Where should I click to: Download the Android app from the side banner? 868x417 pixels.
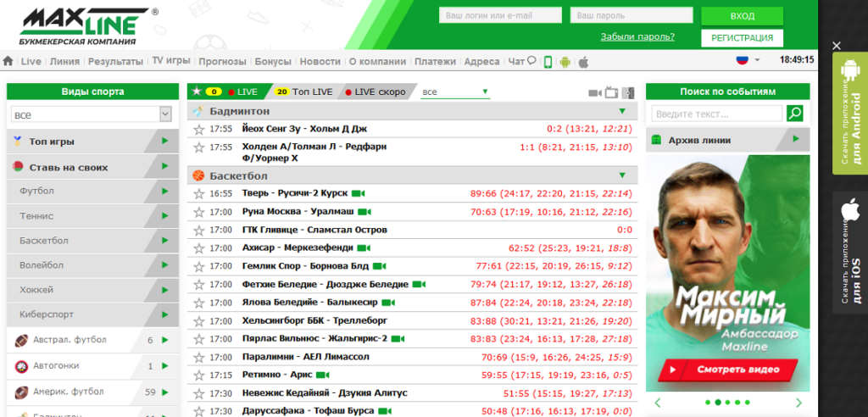pos(850,114)
